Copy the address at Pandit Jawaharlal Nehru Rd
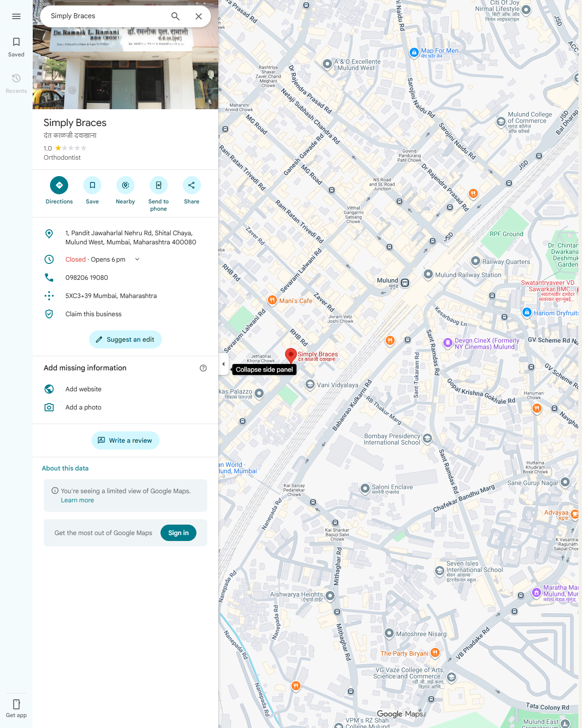 pos(125,238)
